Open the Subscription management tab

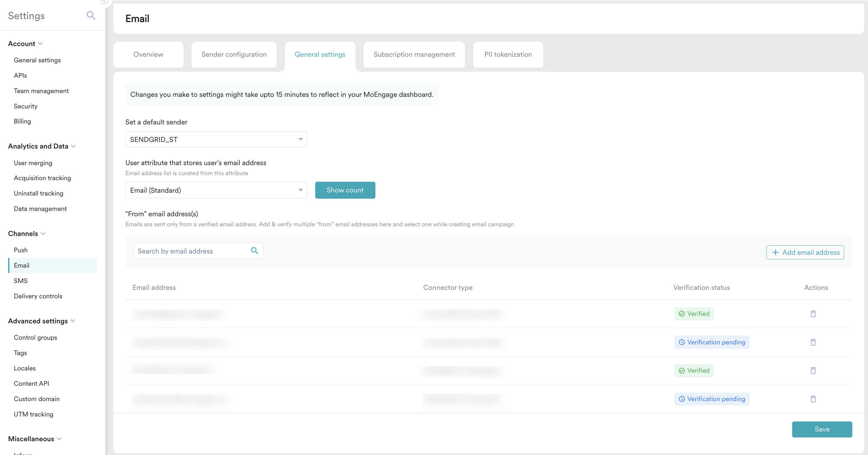point(414,55)
